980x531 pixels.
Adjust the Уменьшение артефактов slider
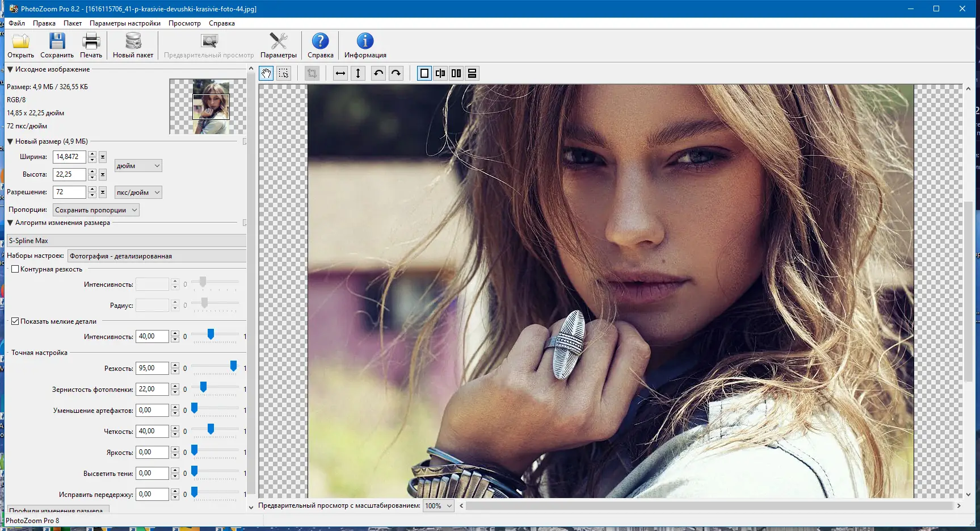click(194, 409)
